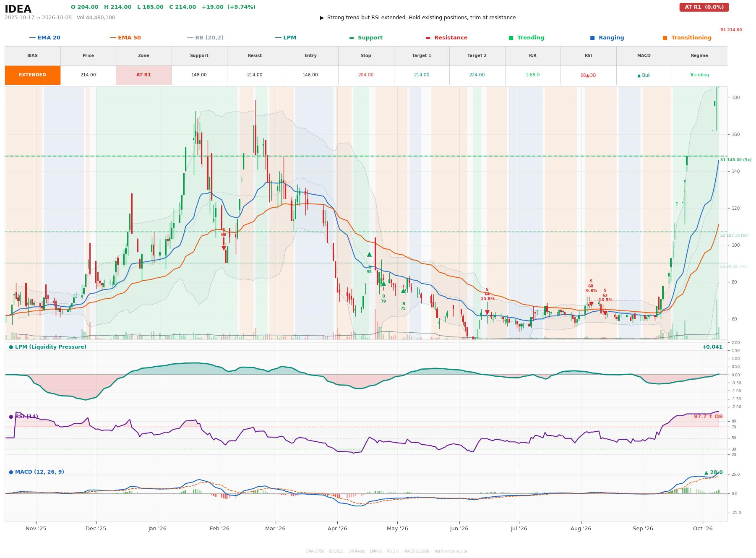Click the AT R1 zone cell
The height and width of the screenshot is (558, 756).
[x=143, y=75]
